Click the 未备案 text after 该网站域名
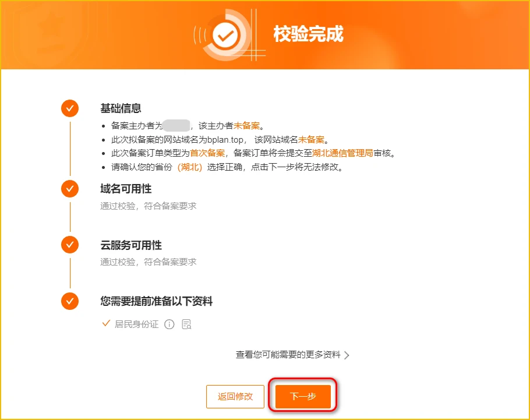Screen dimensions: 530x420 (x=312, y=140)
